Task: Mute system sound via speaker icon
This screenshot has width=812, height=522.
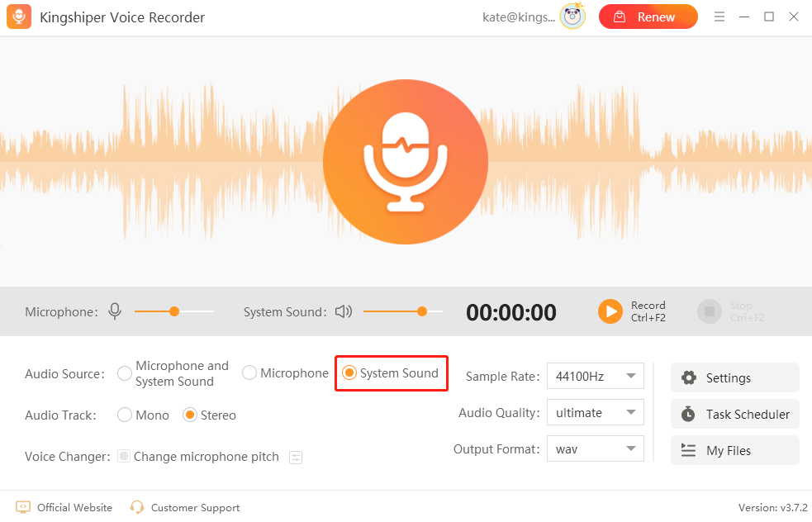Action: [344, 311]
